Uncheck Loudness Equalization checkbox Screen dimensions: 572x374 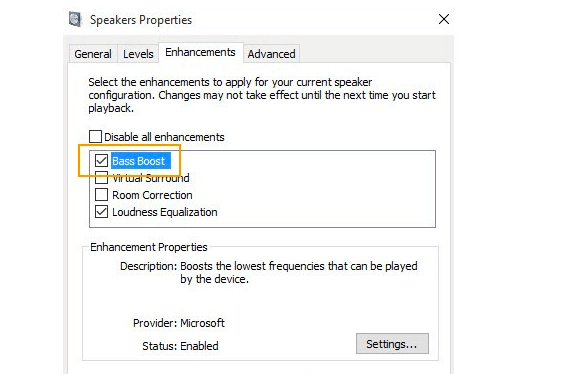coord(101,212)
